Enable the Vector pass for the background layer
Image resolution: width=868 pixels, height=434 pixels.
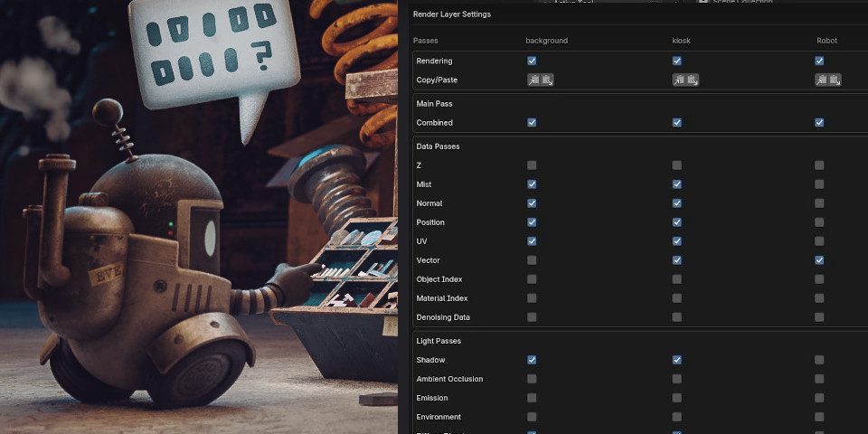click(532, 260)
